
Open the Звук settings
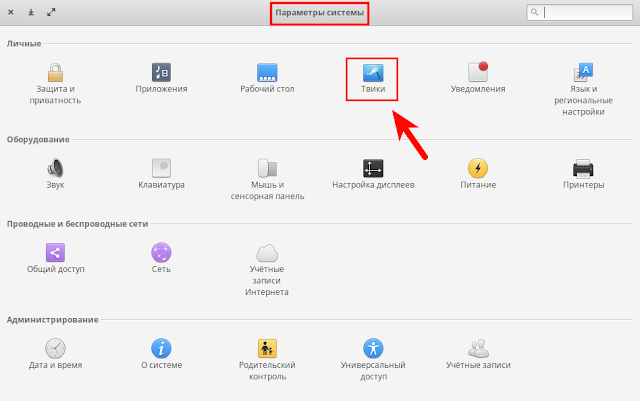click(x=55, y=174)
